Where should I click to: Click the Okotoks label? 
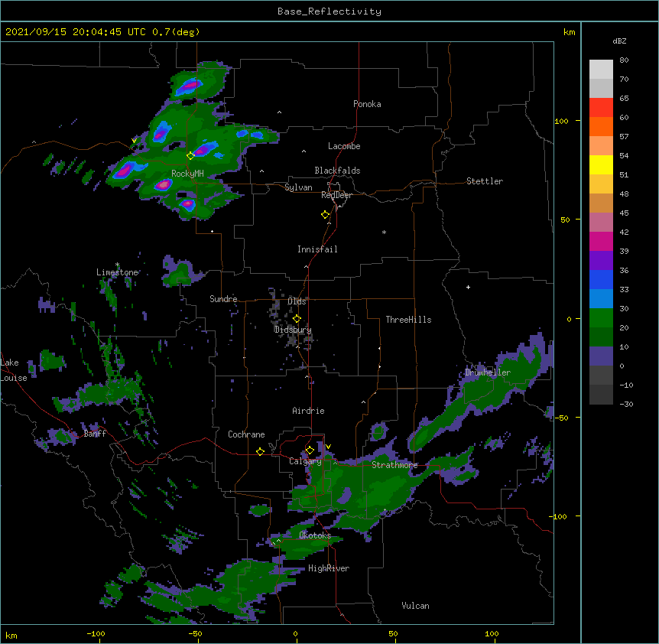[x=315, y=535]
